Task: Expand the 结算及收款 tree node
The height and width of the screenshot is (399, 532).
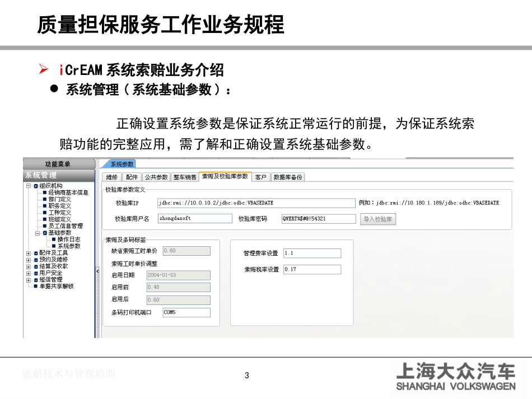Action: (29, 267)
